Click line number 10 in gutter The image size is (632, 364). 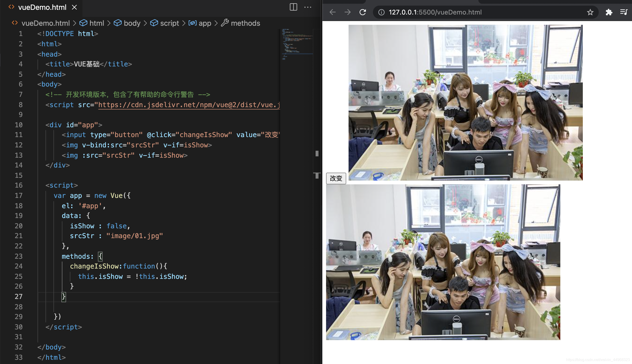pos(19,125)
